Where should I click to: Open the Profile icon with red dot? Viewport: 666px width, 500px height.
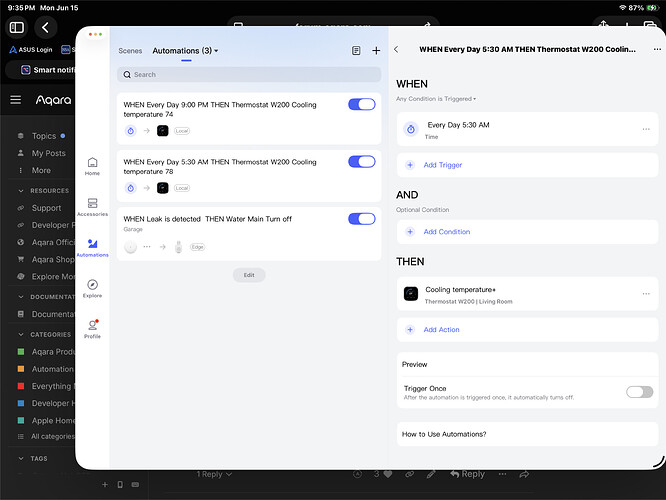pos(92,329)
